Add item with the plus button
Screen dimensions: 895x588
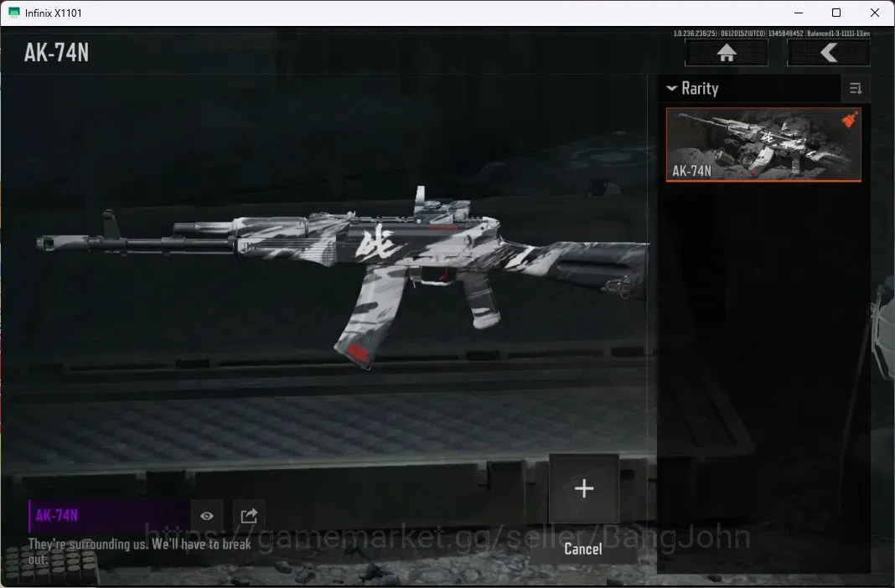point(584,488)
